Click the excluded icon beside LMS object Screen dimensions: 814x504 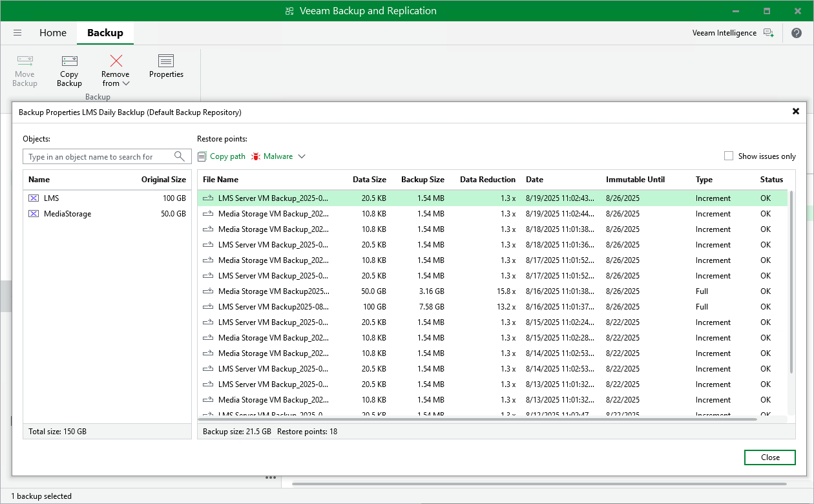(34, 198)
